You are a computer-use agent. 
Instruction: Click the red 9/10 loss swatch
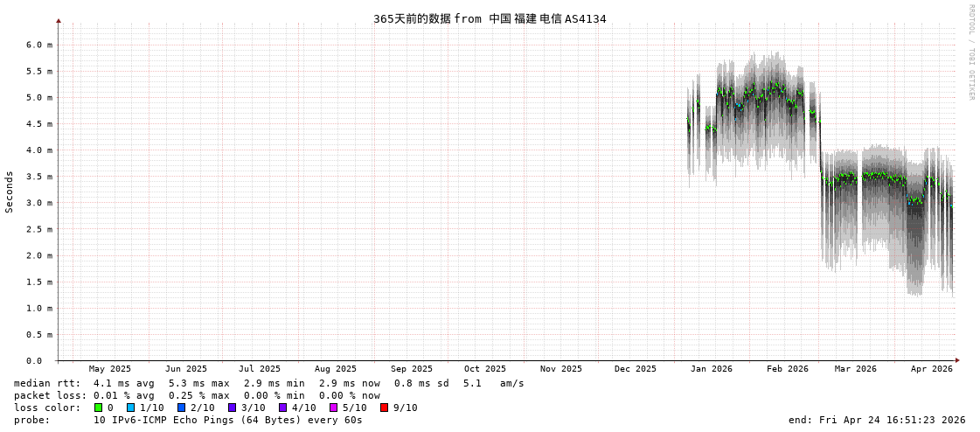(x=384, y=408)
